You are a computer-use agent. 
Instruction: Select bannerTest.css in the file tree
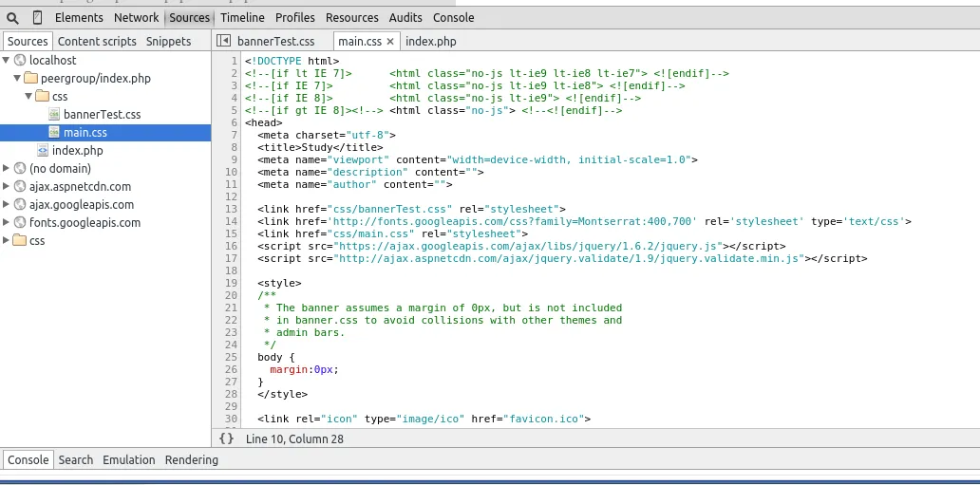coord(102,115)
